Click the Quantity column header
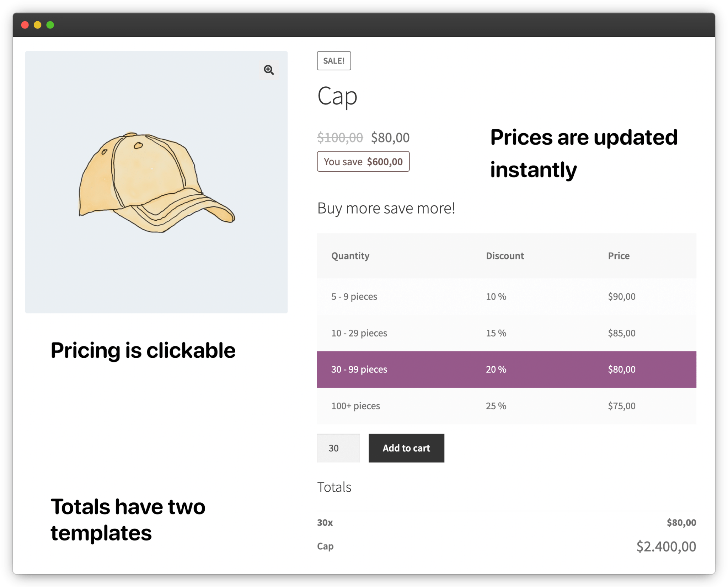728x587 pixels. [x=350, y=255]
